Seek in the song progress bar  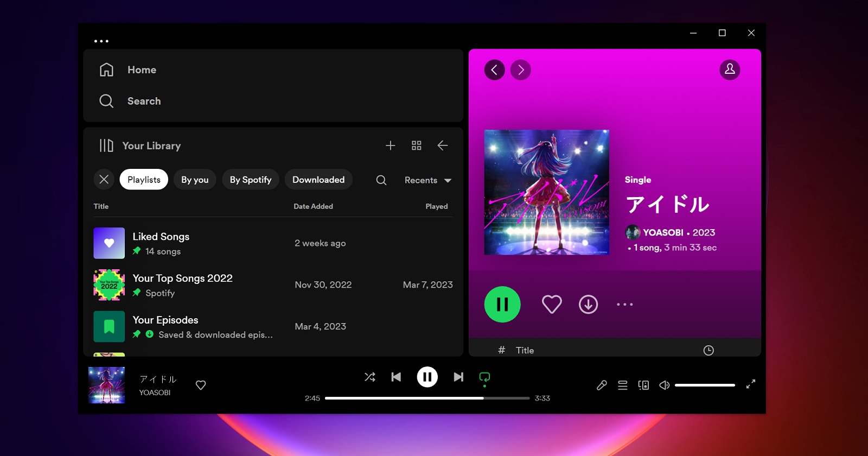pyautogui.click(x=427, y=398)
